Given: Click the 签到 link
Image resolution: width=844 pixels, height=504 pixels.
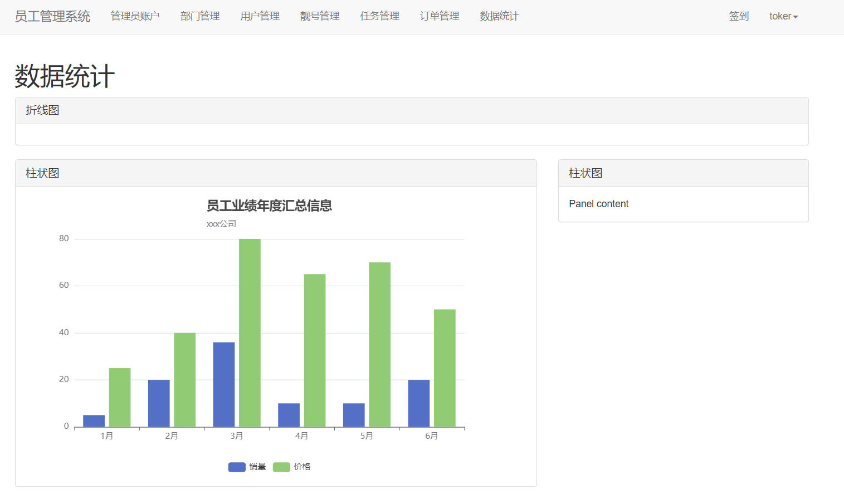Looking at the screenshot, I should click(x=739, y=16).
